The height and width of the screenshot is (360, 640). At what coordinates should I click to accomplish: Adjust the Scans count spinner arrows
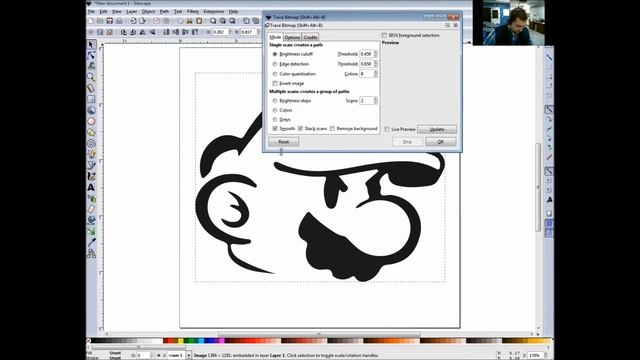pyautogui.click(x=376, y=100)
